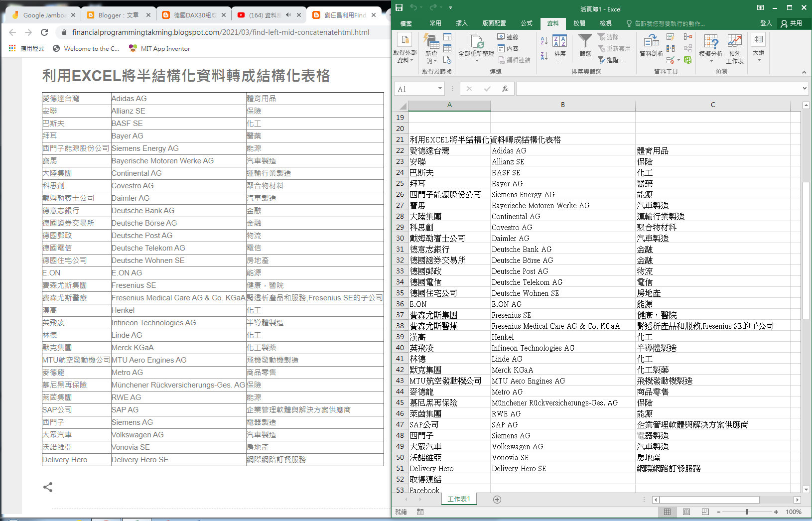
Task: Mute the YouTube tab via speaker icon
Action: point(288,15)
